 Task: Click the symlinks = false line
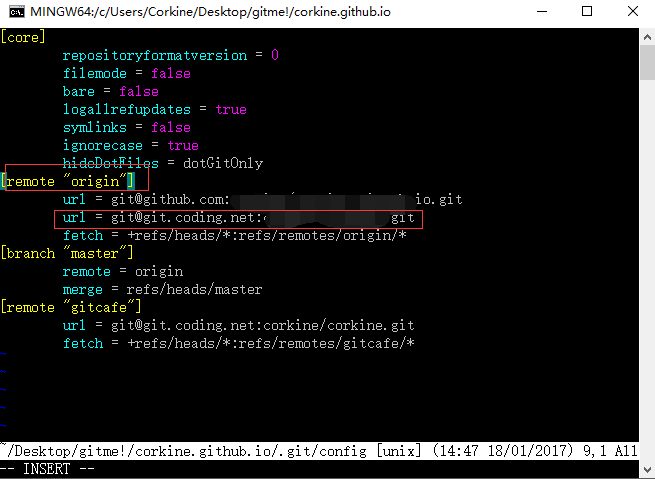pos(126,127)
